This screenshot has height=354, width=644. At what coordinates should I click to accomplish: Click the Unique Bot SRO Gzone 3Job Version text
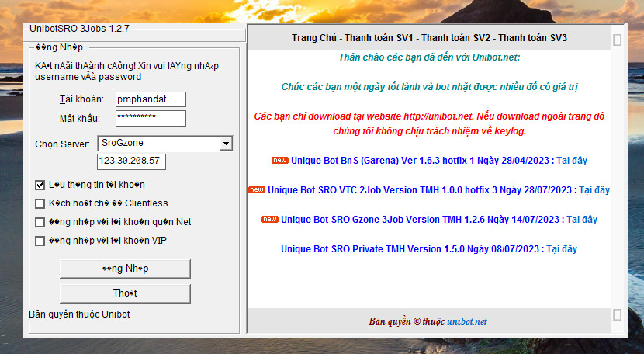tap(423, 220)
